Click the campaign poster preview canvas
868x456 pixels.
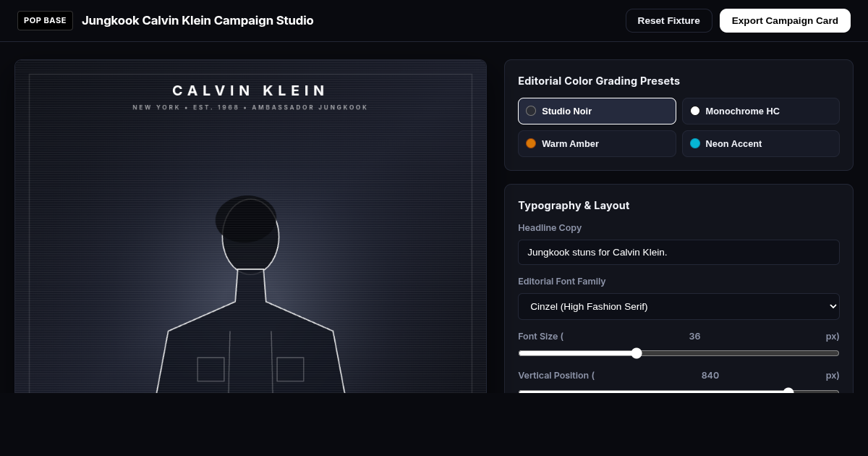tap(250, 227)
